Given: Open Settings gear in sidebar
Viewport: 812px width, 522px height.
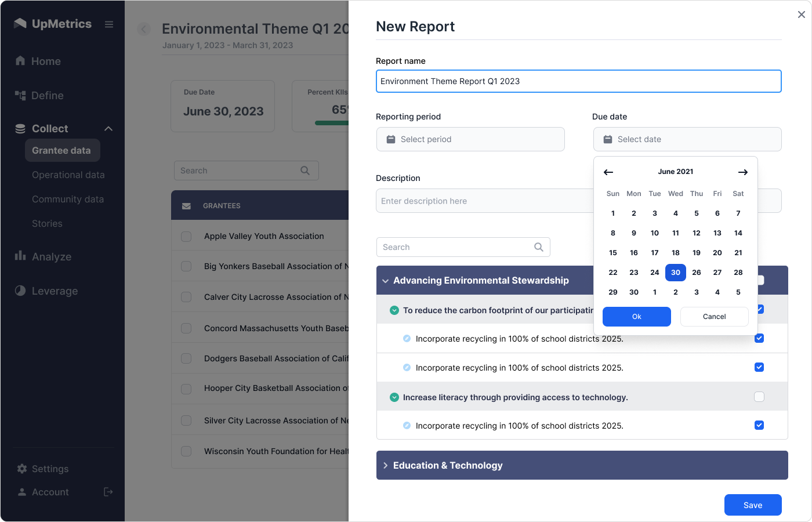Looking at the screenshot, I should 22,469.
